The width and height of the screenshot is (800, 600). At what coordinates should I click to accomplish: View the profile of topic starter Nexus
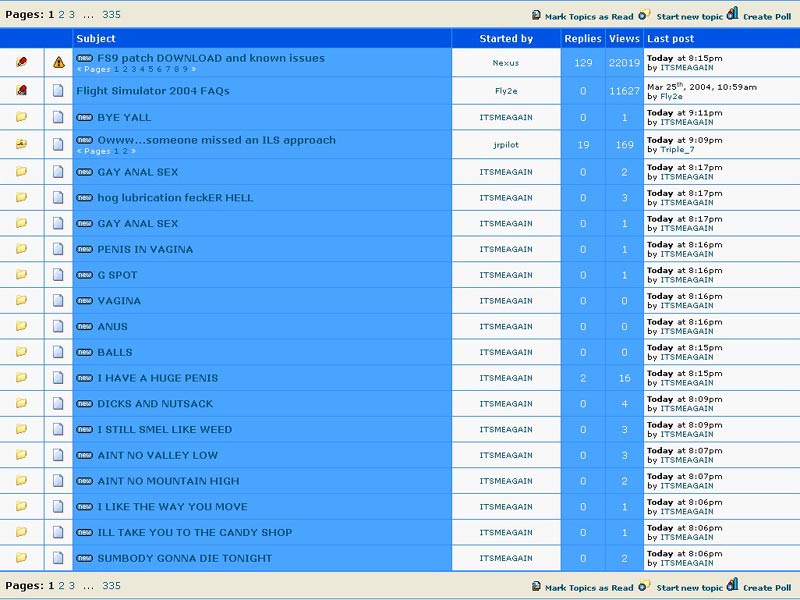point(506,63)
